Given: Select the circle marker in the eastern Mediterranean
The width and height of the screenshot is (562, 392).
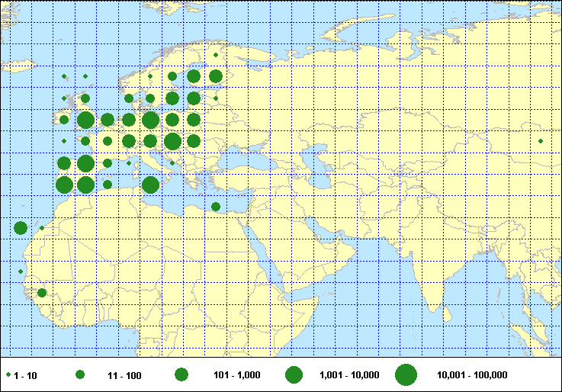Looking at the screenshot, I should (x=216, y=207).
